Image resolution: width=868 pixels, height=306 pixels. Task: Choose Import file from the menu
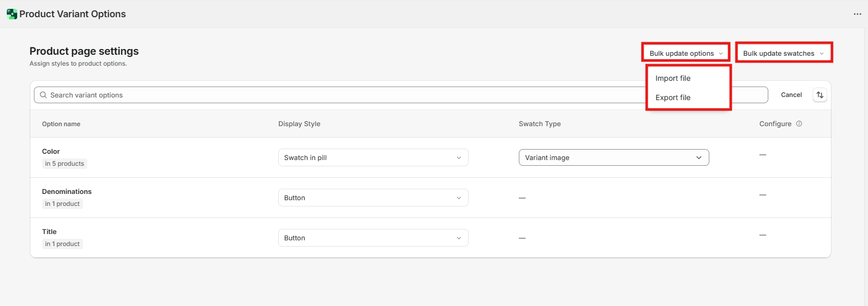click(673, 78)
